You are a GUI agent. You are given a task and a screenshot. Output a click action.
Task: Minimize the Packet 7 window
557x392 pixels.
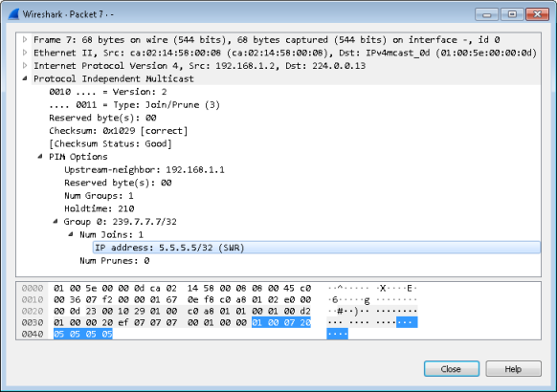point(487,14)
